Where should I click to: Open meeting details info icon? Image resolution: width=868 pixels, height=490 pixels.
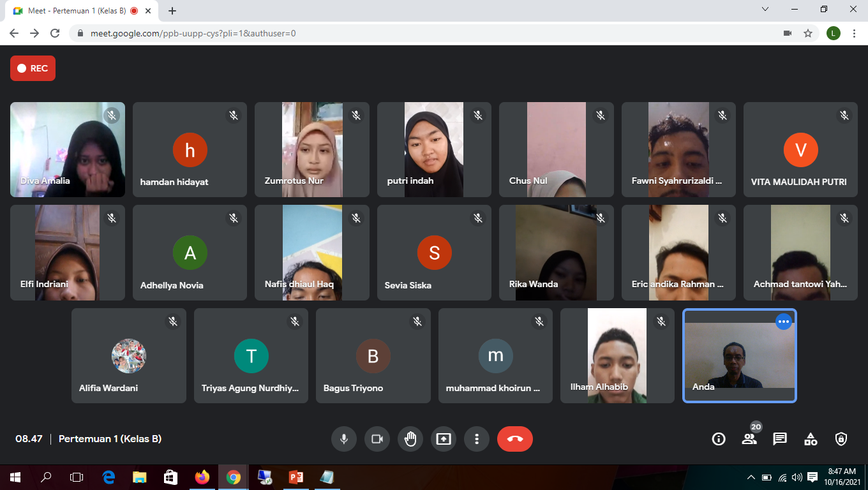click(719, 439)
